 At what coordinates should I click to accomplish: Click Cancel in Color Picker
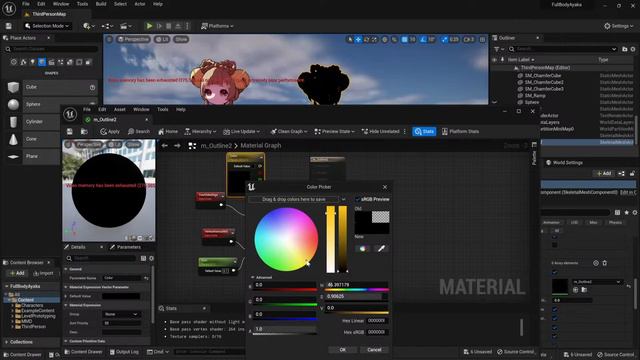[374, 350]
